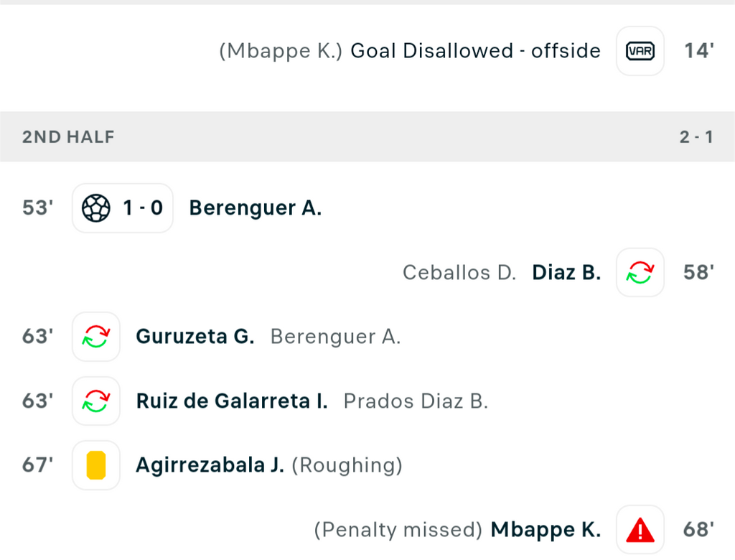The width and height of the screenshot is (735, 560).
Task: Click Ceballos D. substituted player
Action: [x=459, y=273]
